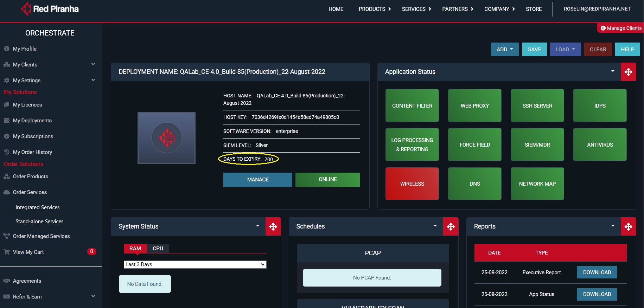Open the red WIRELESS application tile
This screenshot has height=308, width=644.
tap(412, 184)
